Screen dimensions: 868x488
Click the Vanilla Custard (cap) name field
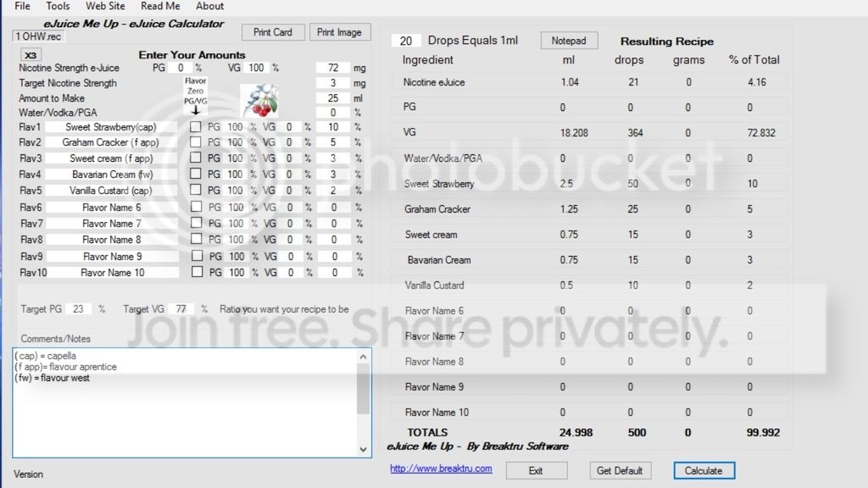coord(111,191)
